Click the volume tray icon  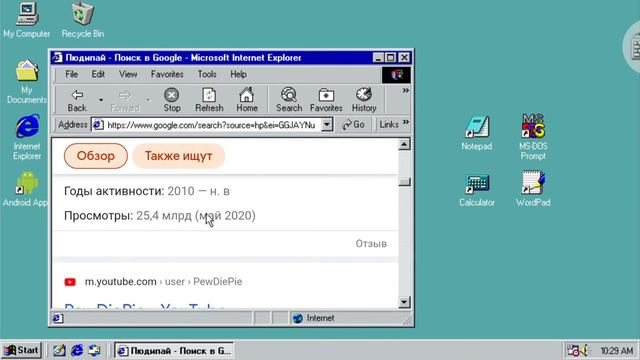point(584,350)
